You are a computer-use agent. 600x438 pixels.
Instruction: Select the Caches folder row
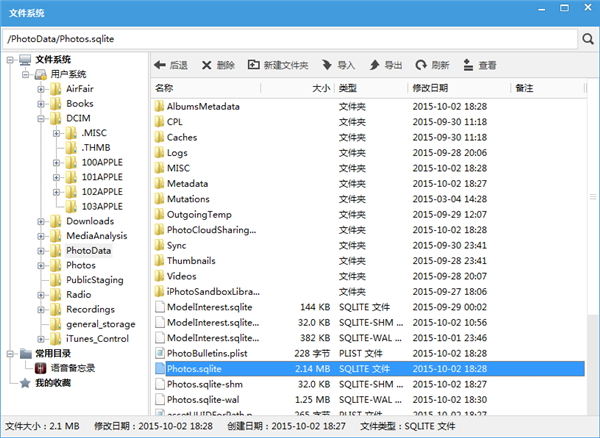[369, 137]
